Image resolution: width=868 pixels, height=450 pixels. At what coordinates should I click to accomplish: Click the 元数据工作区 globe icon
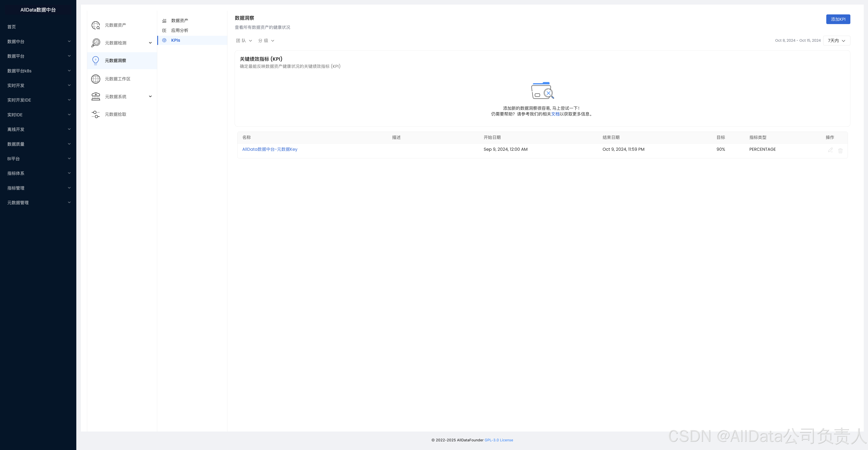coord(96,79)
